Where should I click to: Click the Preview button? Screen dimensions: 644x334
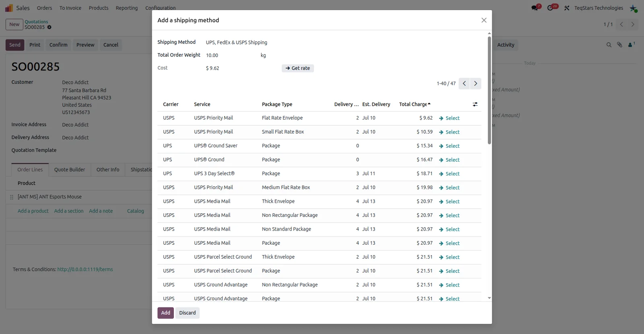pyautogui.click(x=85, y=45)
